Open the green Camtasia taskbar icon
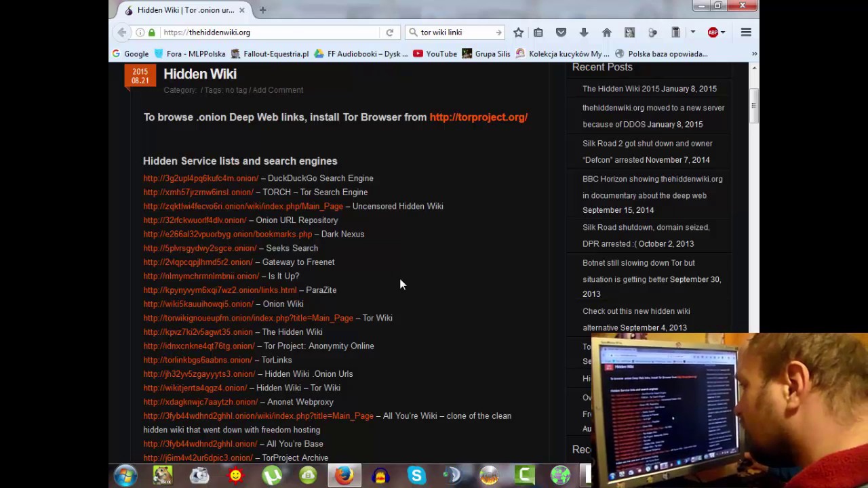Screen dimensions: 868x488 coord(525,476)
